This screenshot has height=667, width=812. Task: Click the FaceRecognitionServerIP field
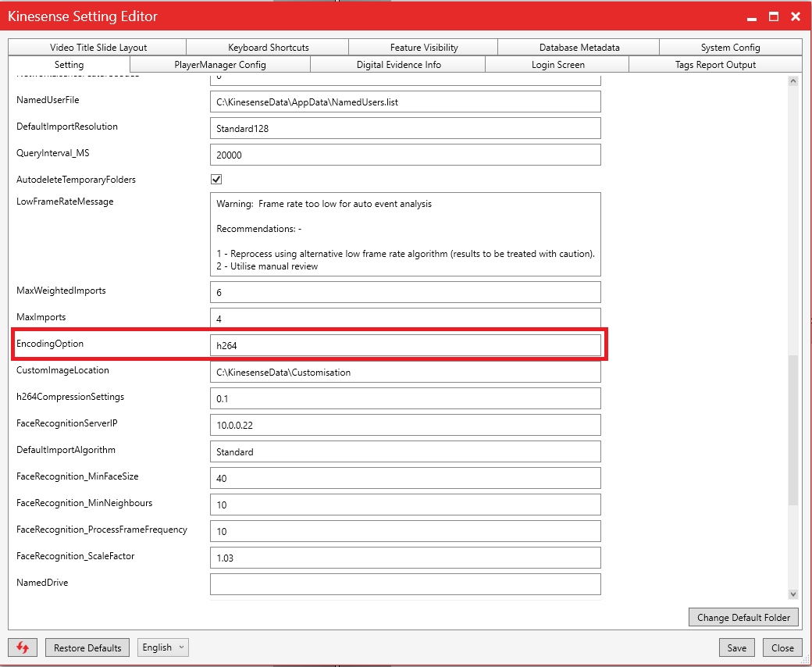pyautogui.click(x=405, y=425)
